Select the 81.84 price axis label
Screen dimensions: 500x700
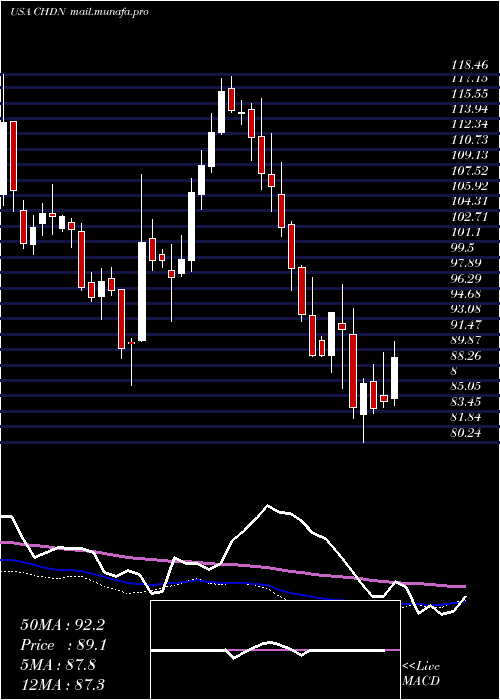(466, 417)
